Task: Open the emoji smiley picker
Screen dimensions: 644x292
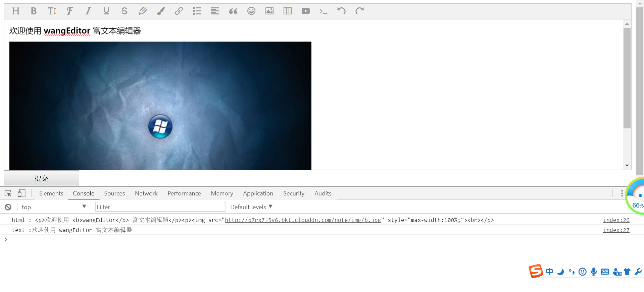Action: click(x=251, y=11)
